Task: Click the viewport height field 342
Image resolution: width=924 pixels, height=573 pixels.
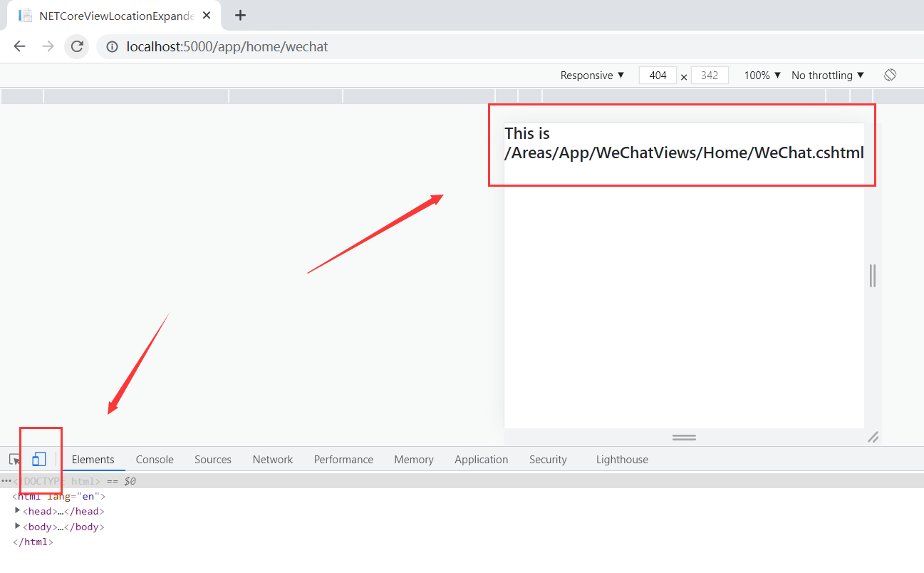Action: click(x=710, y=75)
